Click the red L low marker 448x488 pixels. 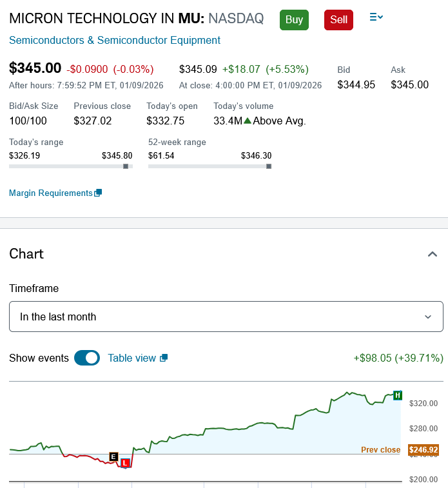coord(125,463)
